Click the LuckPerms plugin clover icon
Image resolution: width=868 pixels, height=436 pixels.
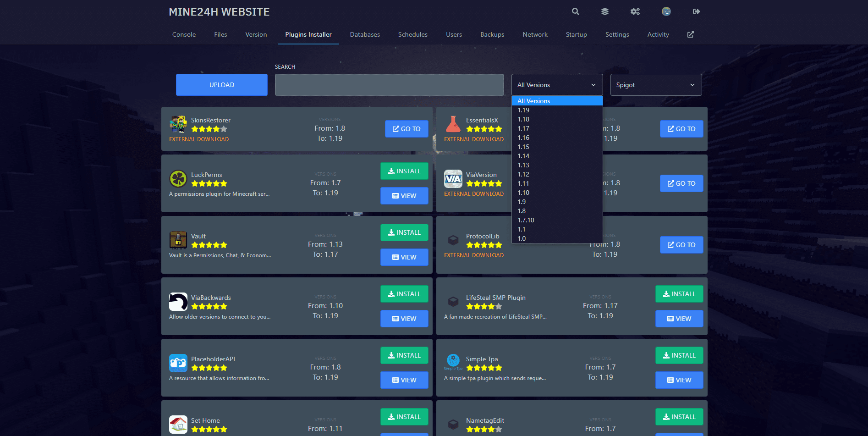coord(178,179)
